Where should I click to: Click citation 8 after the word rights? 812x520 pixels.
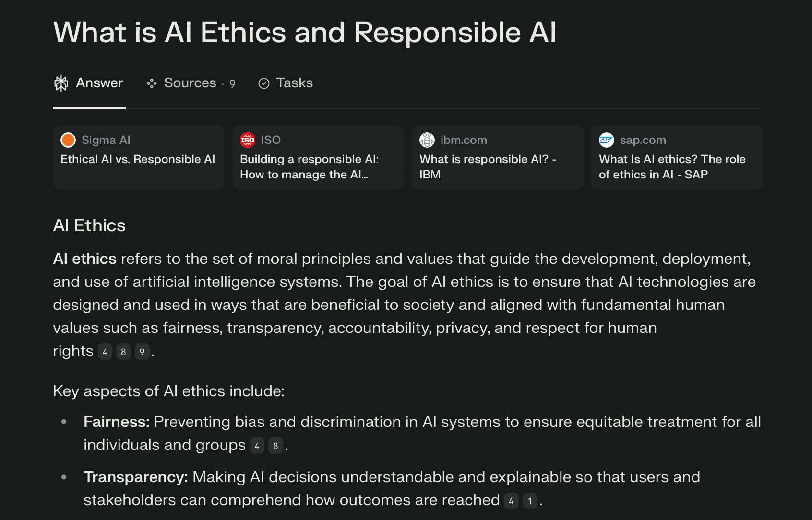point(123,352)
